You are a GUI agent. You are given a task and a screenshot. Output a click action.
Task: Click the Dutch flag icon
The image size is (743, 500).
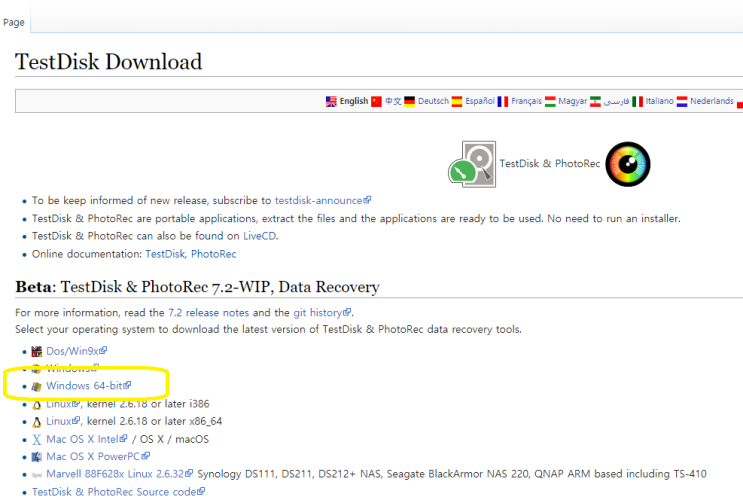pos(682,101)
